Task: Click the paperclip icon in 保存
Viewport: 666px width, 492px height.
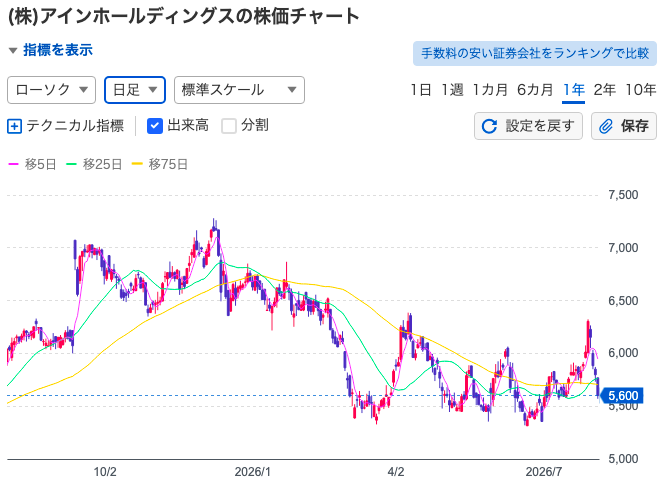Action: (x=606, y=126)
